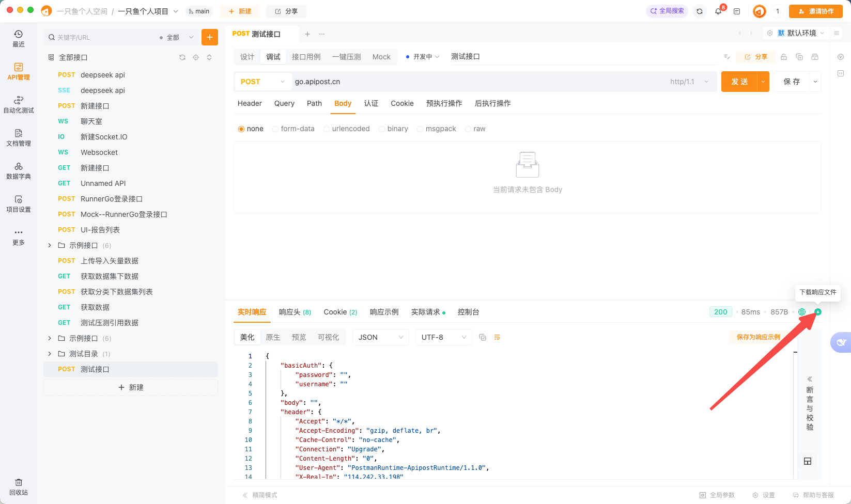Expand the 测试目录 folder
851x504 pixels.
(50, 354)
